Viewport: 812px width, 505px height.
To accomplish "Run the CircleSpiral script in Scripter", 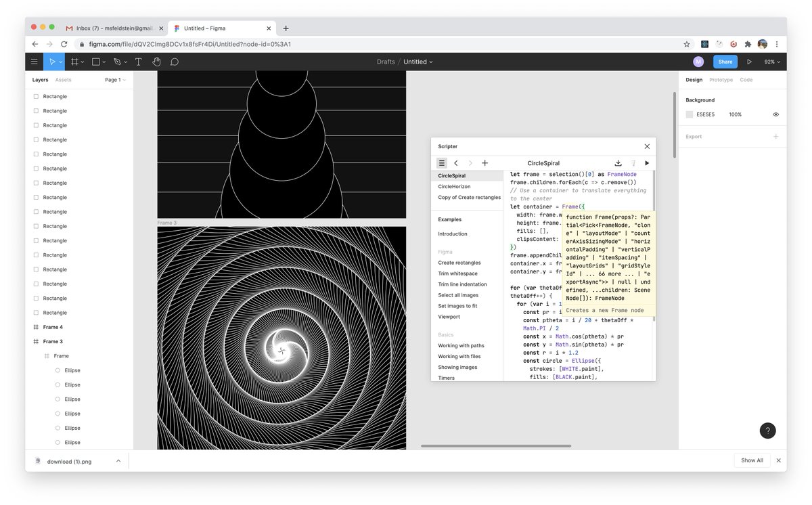I will click(647, 163).
